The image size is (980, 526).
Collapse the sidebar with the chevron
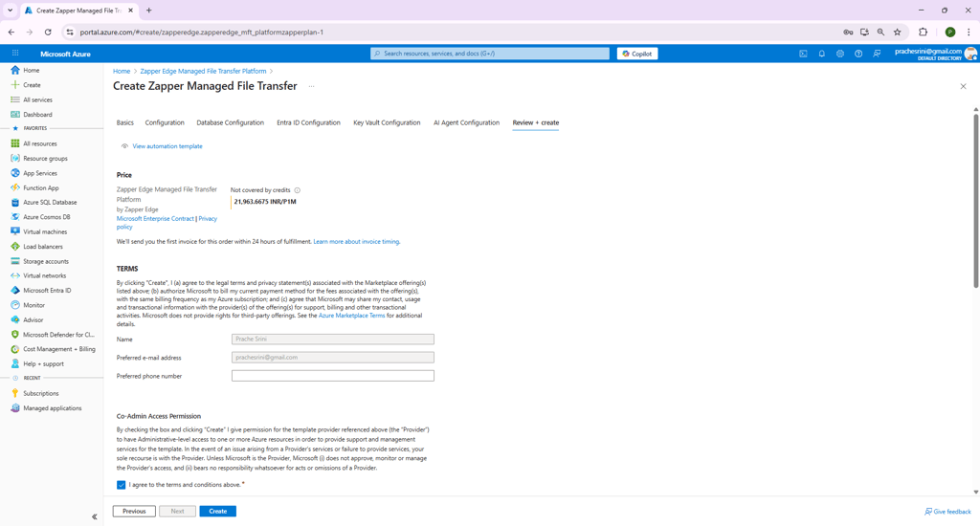(95, 516)
